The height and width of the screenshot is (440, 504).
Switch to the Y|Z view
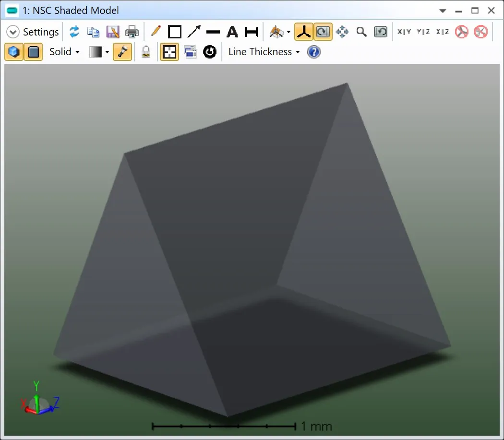point(423,32)
